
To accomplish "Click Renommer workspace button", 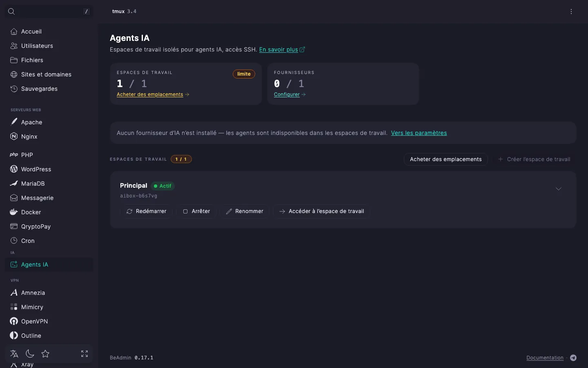I will pos(245,211).
